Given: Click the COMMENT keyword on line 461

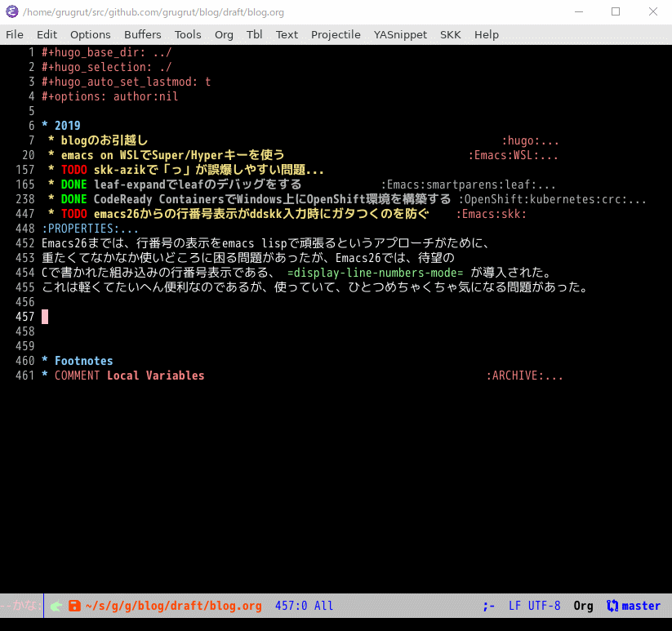Looking at the screenshot, I should coord(77,375).
